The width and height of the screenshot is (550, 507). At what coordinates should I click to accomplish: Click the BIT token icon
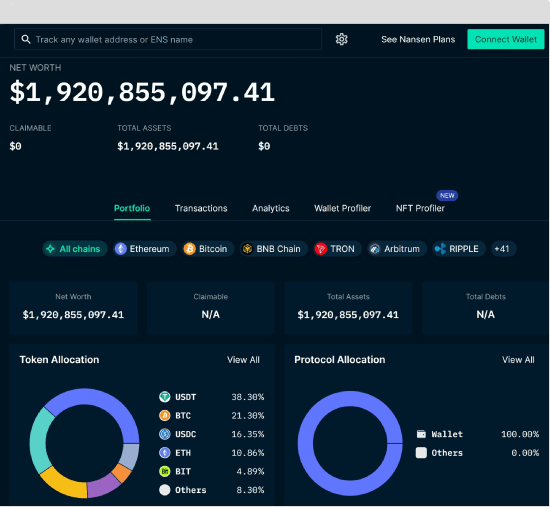pyautogui.click(x=165, y=471)
